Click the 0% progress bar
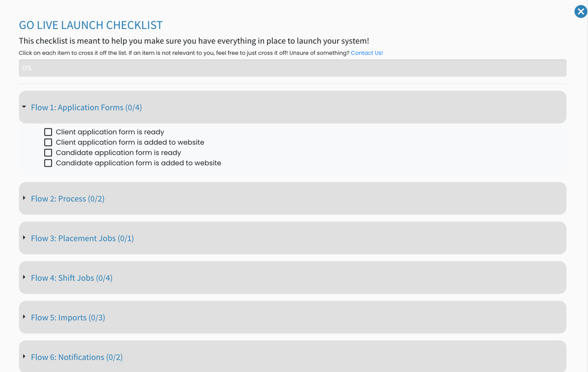The image size is (588, 372). 292,68
